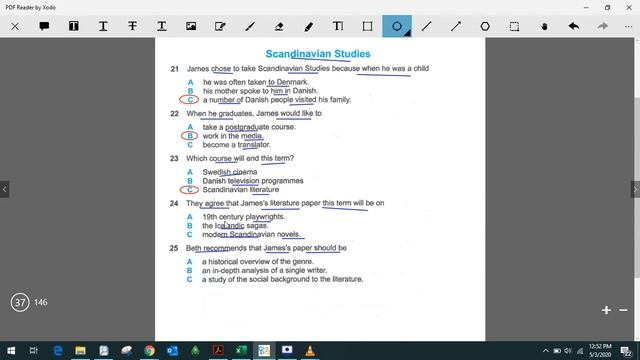The height and width of the screenshot is (360, 640).
Task: Select the rectangular selection tool
Action: (x=514, y=26)
